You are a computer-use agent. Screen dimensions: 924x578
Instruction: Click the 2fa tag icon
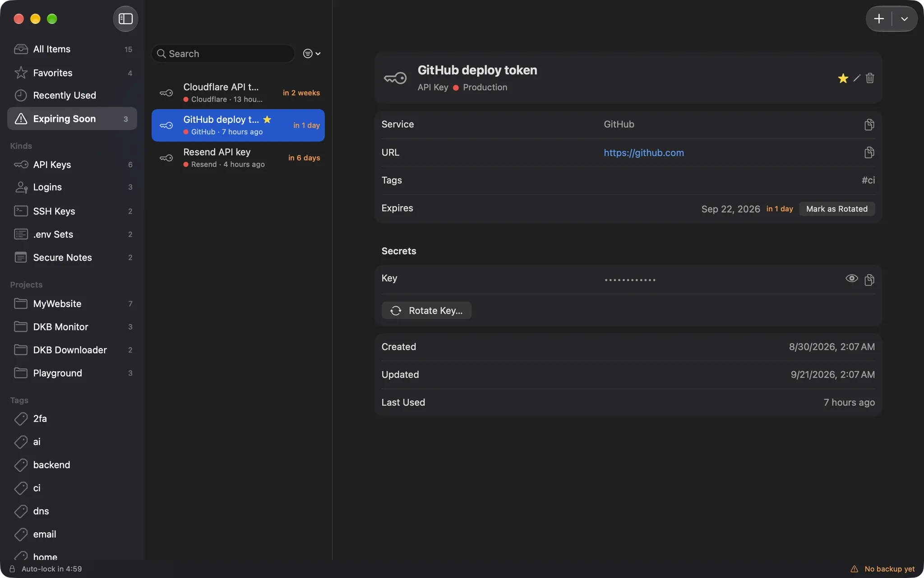[x=21, y=419]
